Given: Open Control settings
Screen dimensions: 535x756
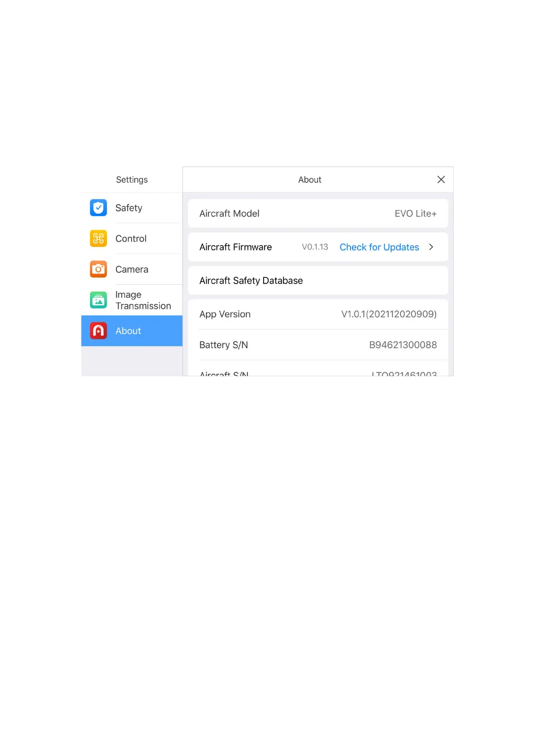Looking at the screenshot, I should [132, 238].
